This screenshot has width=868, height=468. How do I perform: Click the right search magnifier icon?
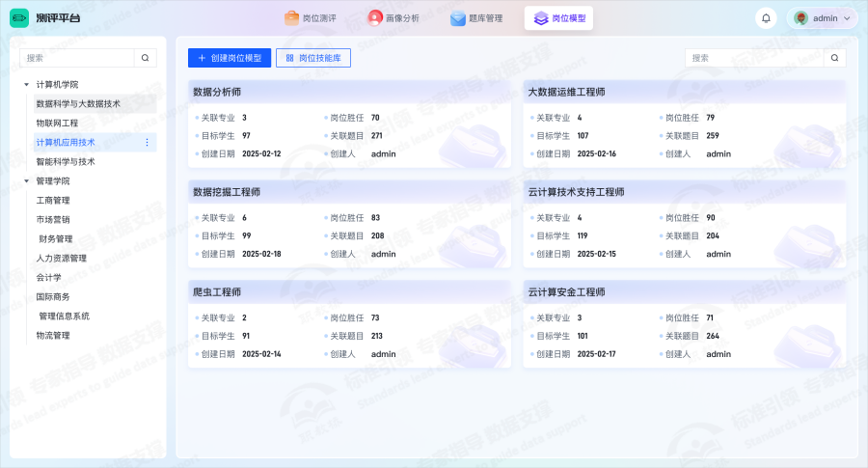(835, 58)
